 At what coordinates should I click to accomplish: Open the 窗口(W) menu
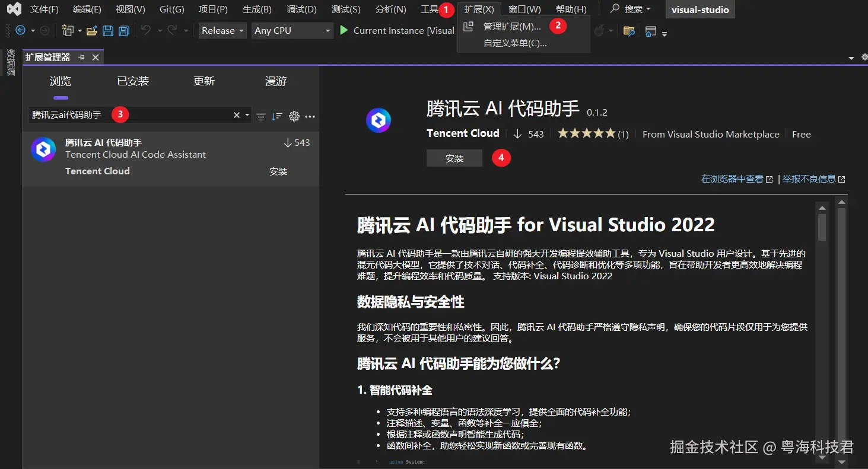pos(524,9)
